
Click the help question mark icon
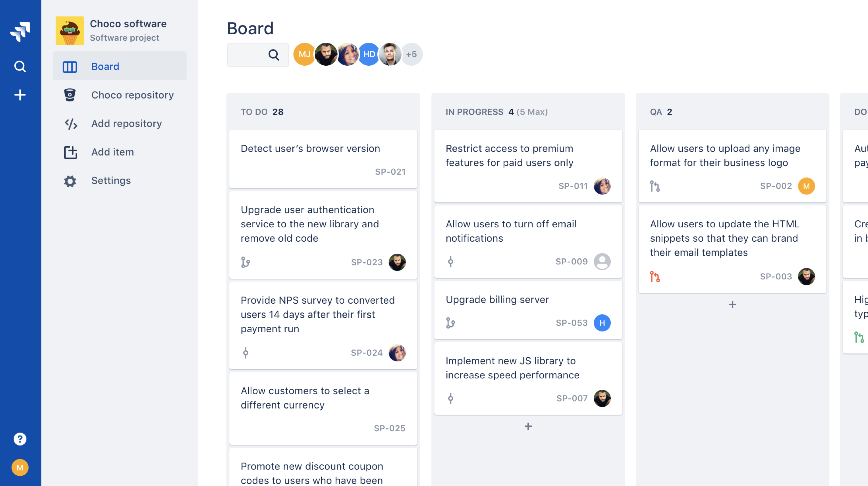[20, 439]
